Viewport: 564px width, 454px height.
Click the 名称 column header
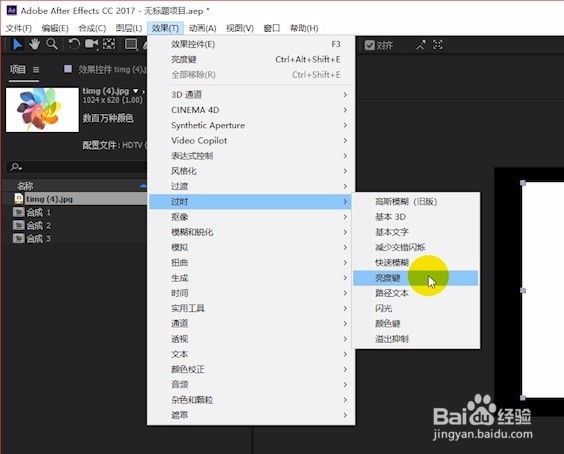25,186
